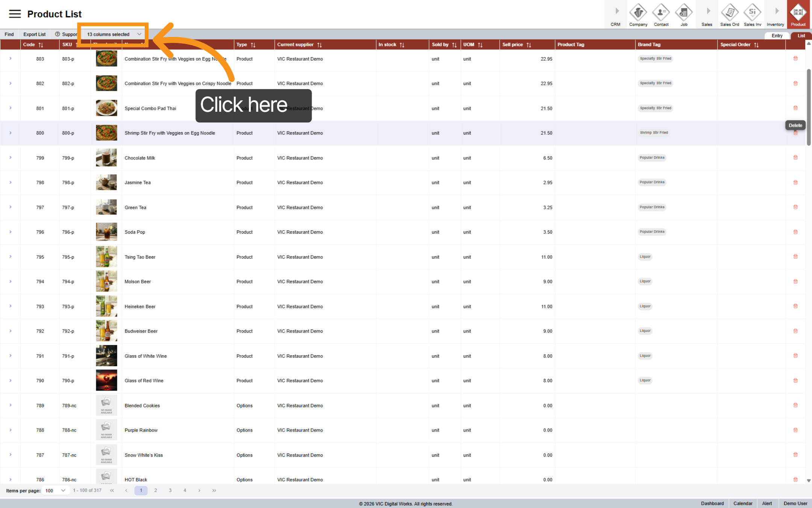Toggle sorting on the Code column
The height and width of the screenshot is (508, 812).
(41, 44)
